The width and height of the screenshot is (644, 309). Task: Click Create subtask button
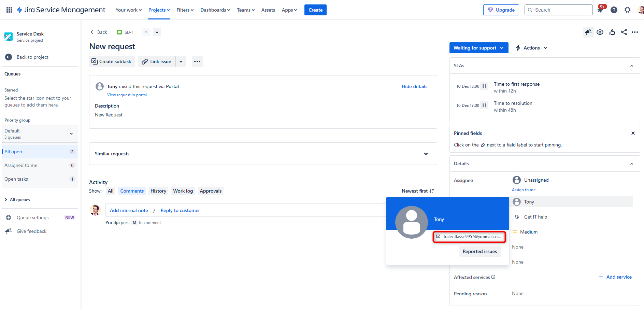tap(112, 61)
